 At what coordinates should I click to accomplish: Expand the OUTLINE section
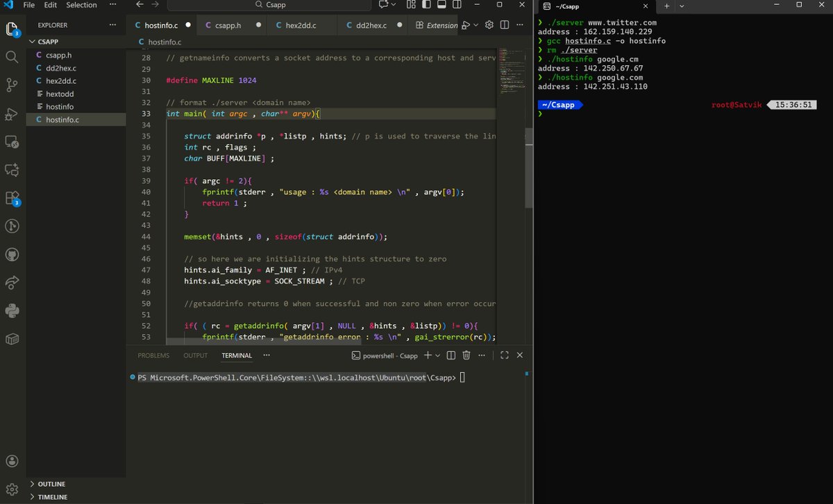pyautogui.click(x=51, y=484)
